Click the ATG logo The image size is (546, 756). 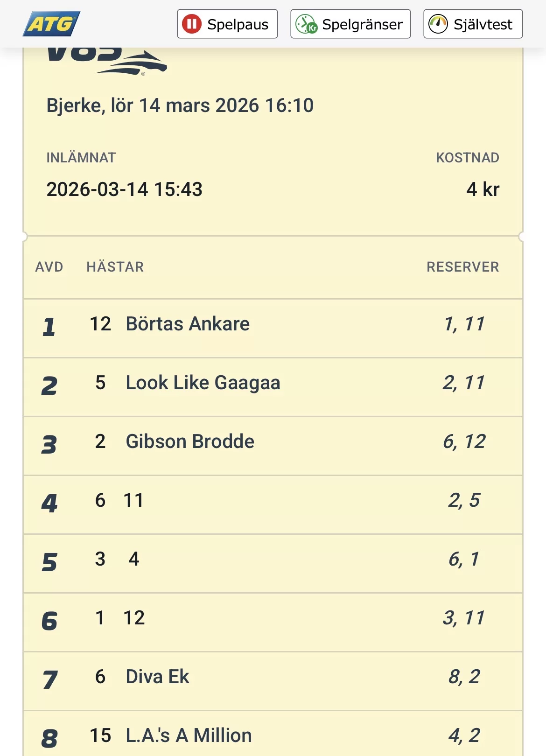tap(51, 24)
